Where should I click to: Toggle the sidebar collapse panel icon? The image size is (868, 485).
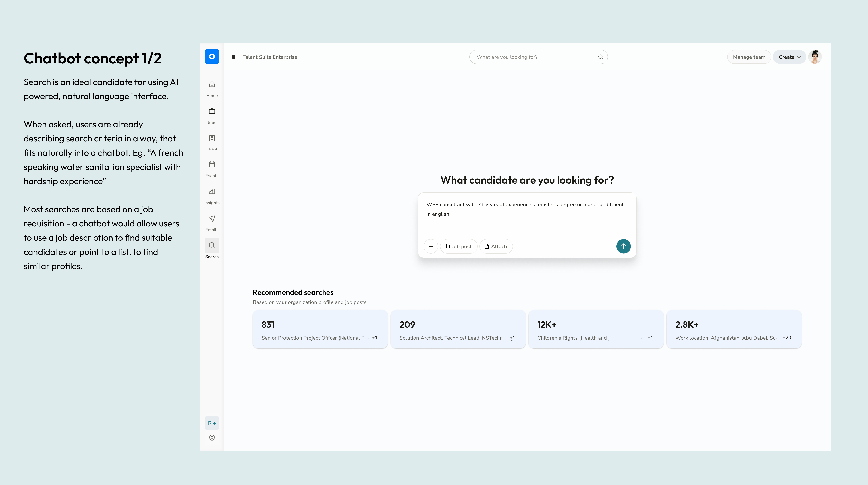235,57
